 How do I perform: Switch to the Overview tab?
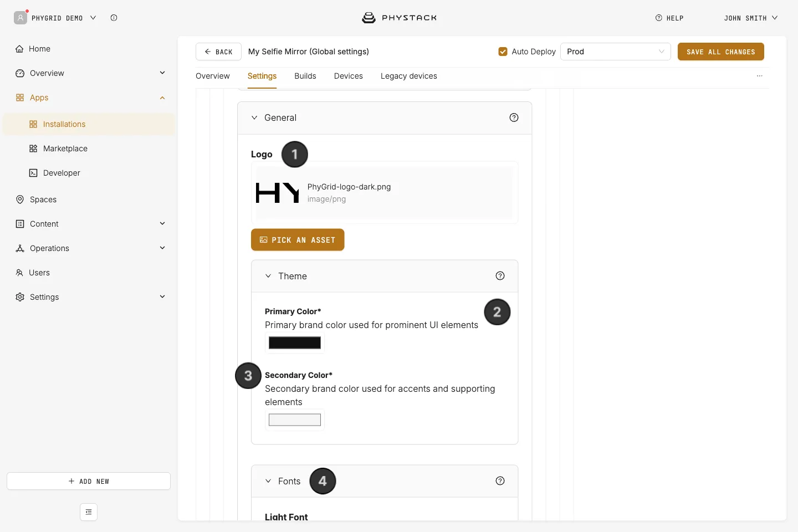tap(213, 76)
